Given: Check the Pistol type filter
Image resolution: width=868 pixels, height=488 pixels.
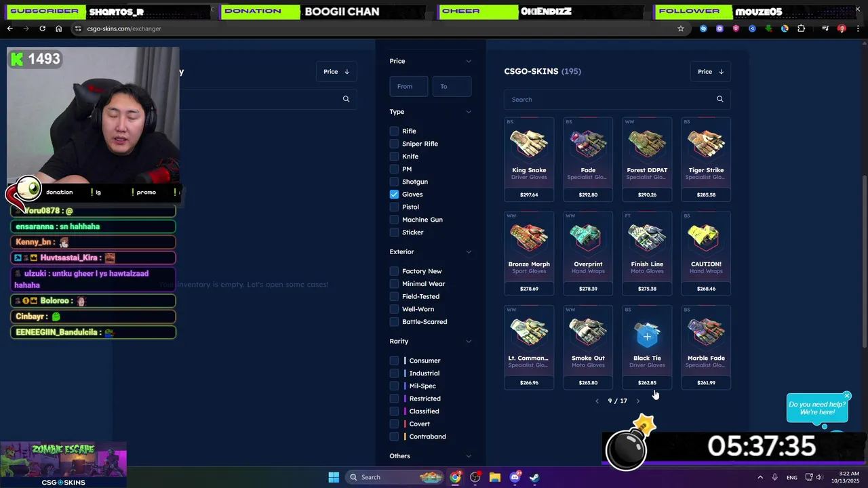Looking at the screenshot, I should (394, 207).
